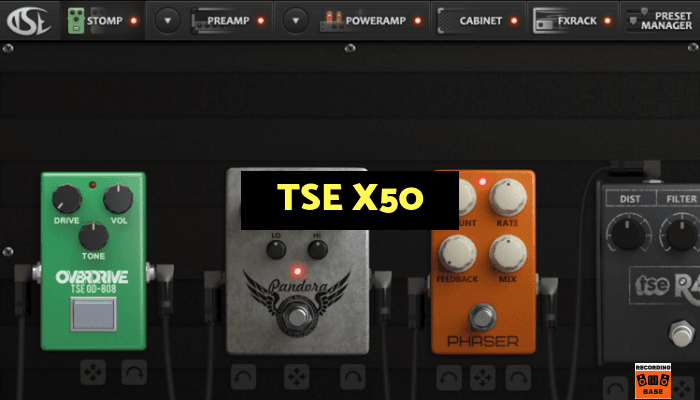Click the move icon under Phaser pedal
This screenshot has width=700, height=400.
[x=483, y=378]
